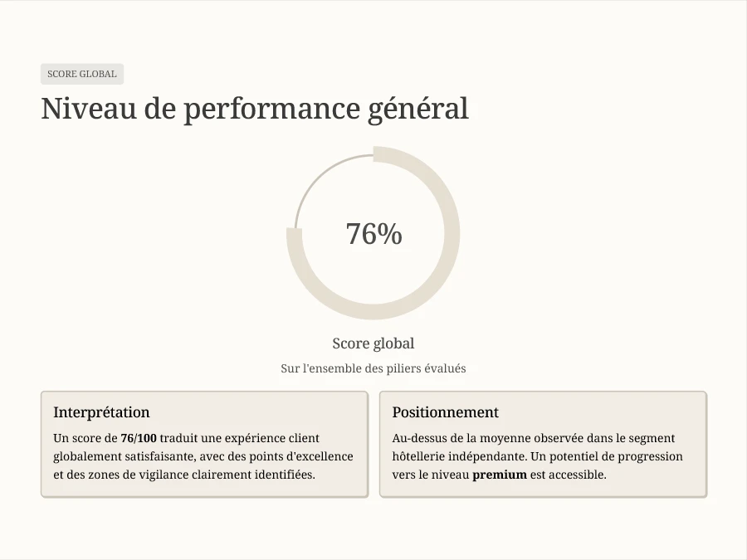Select the title "Niveau de performance général"
The image size is (747, 560).
pyautogui.click(x=255, y=109)
